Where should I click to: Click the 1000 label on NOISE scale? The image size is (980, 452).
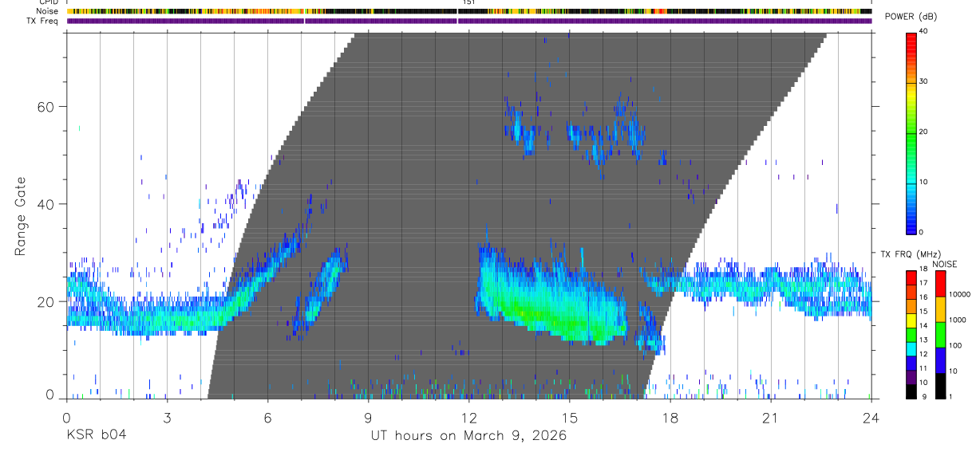(x=958, y=320)
